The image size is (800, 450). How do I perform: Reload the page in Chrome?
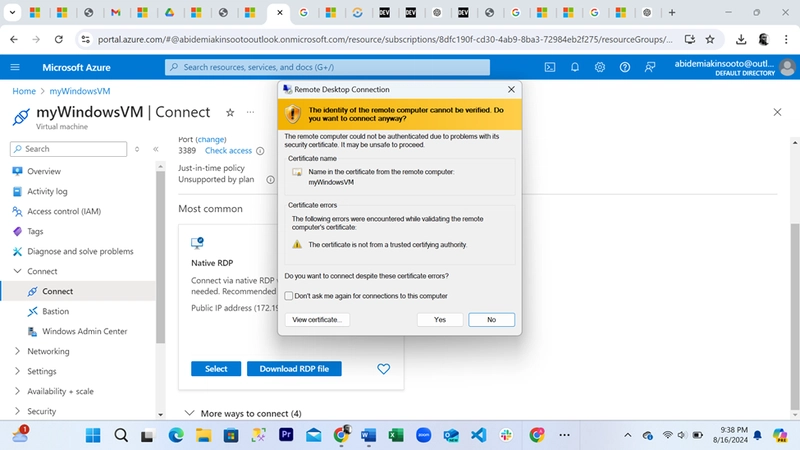point(59,39)
